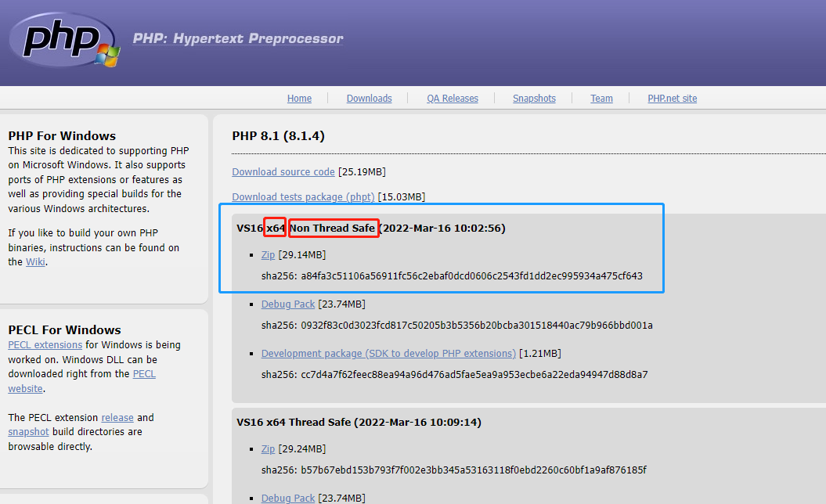
Task: Download the Thread Safe Debug Pack
Action: point(288,498)
